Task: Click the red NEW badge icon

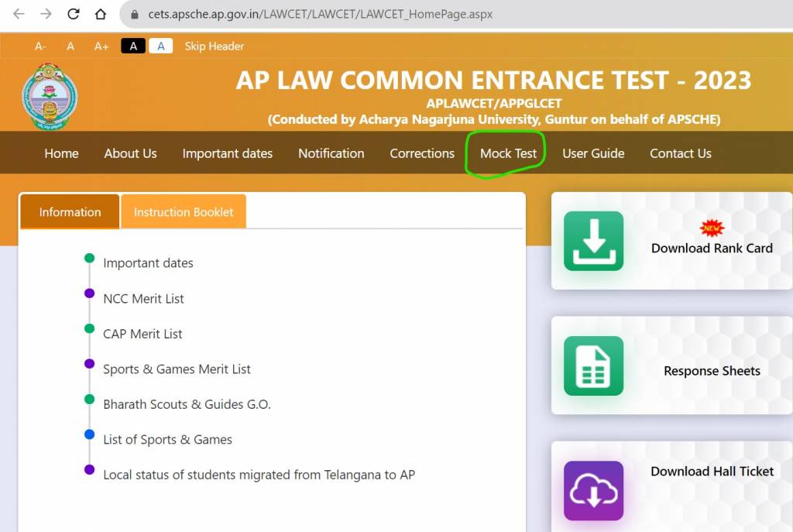Action: (712, 228)
